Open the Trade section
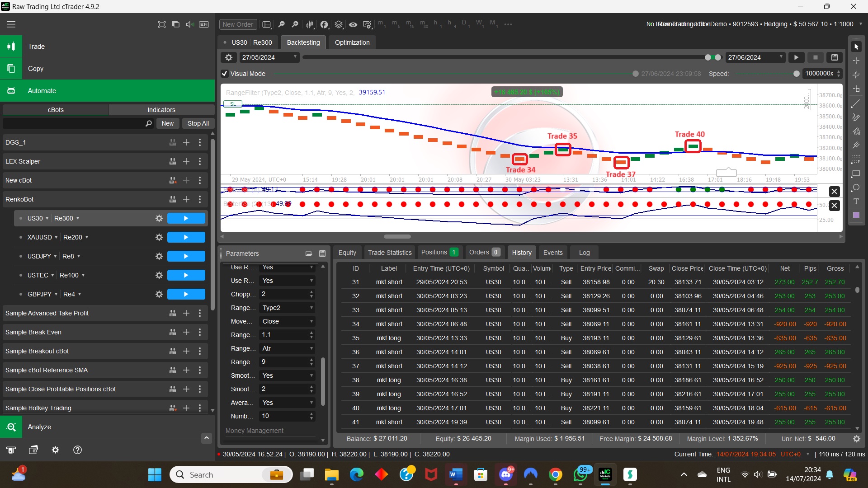Viewport: 868px width, 488px height. 107,47
